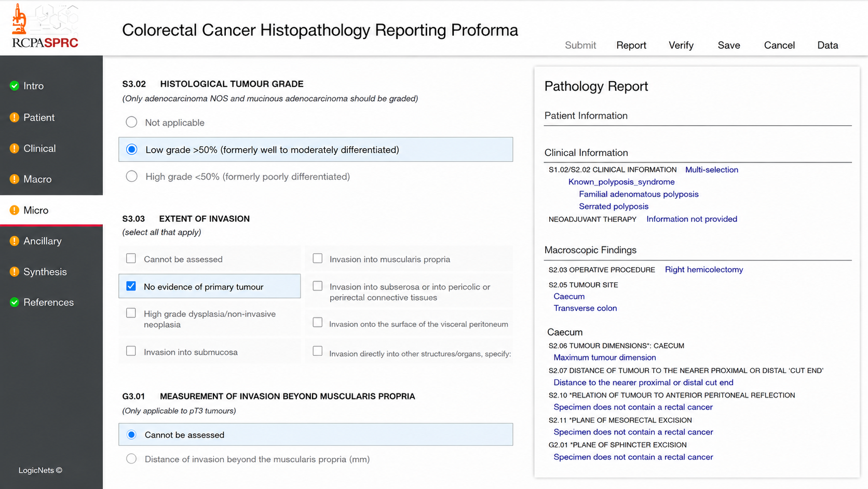Click the S3.03 Extent of Invasion heading
The width and height of the screenshot is (868, 489).
pos(186,219)
